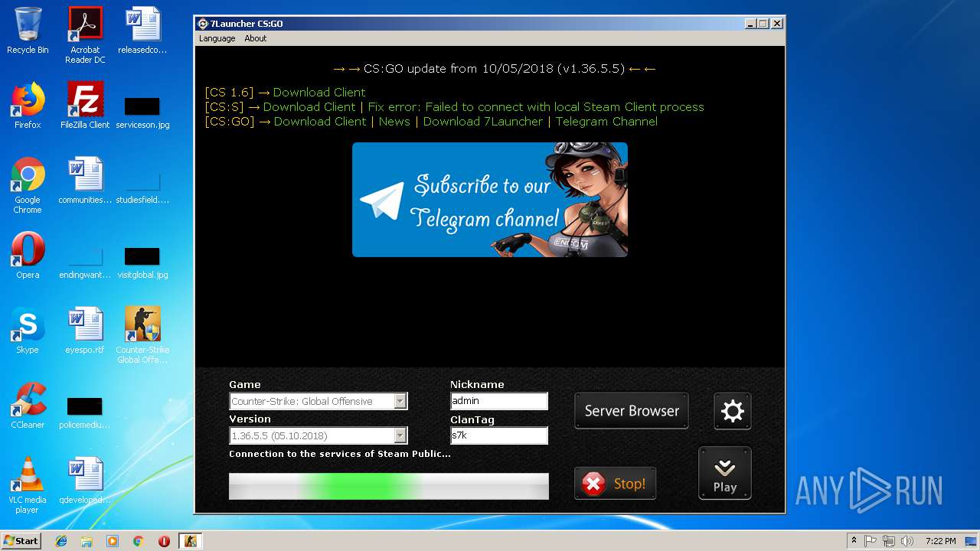
Task: Select the studiesfield file icon
Action: tap(142, 187)
